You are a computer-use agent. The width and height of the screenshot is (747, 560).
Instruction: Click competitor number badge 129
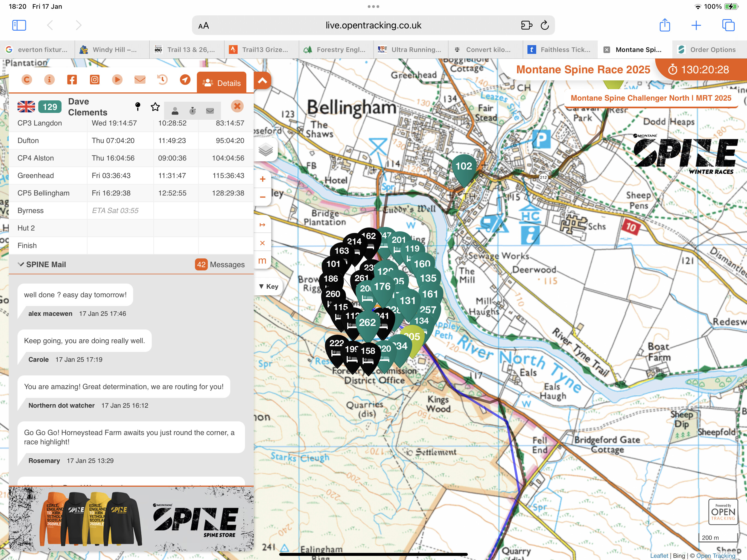click(x=50, y=107)
